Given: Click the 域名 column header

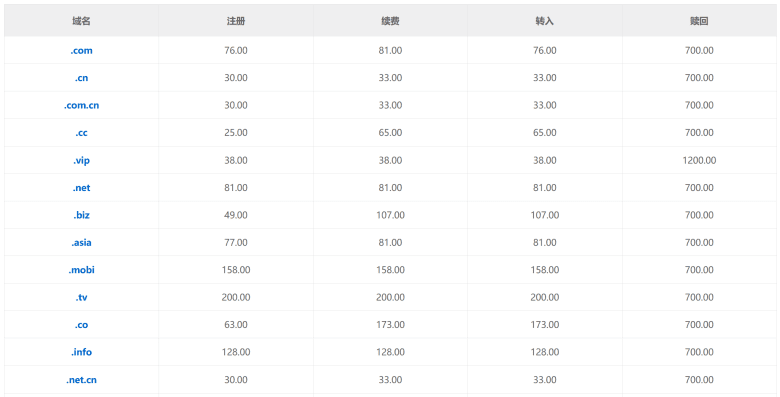Looking at the screenshot, I should 81,21.
